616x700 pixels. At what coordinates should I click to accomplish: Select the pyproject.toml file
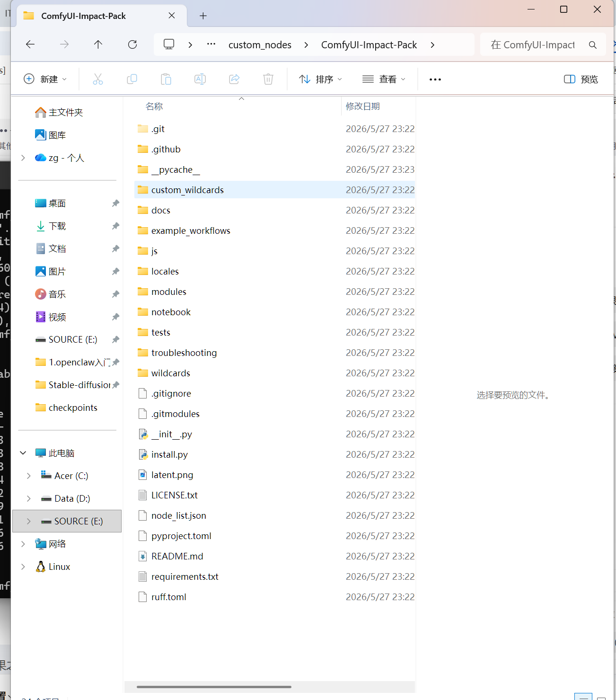[275, 536]
